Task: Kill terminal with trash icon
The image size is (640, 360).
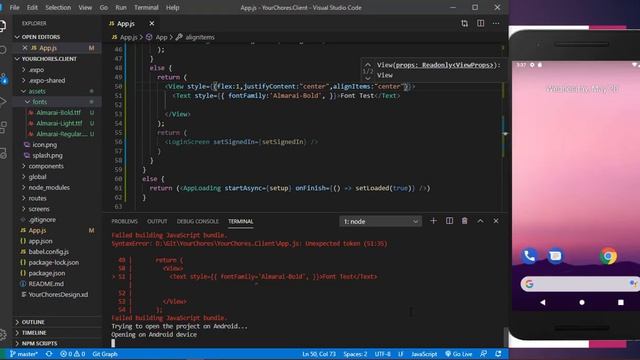Action: tap(464, 221)
